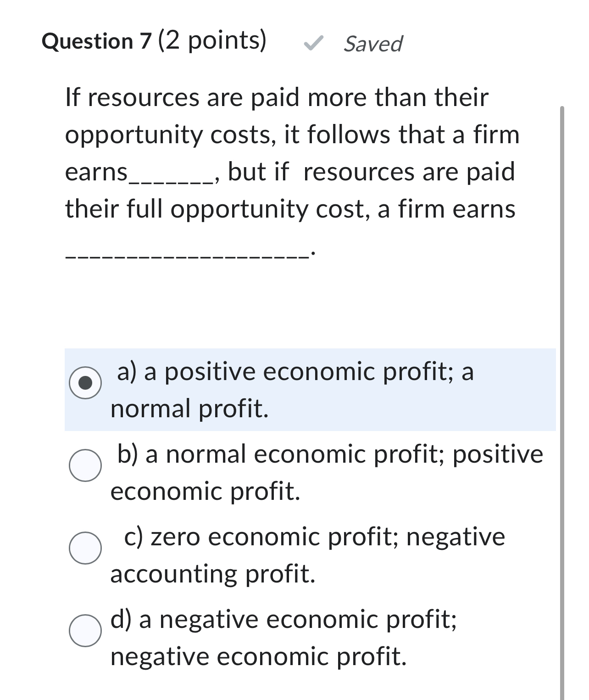Screen dimensions: 589x700
Task: Click the empty radio circle beside option c
Action: click(x=86, y=548)
